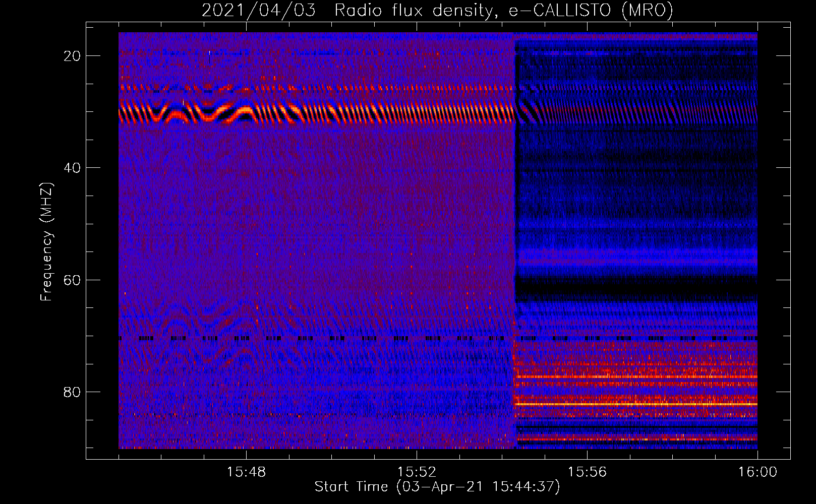
Task: Click the 60 MHz frequency tick label
Action: click(x=72, y=280)
